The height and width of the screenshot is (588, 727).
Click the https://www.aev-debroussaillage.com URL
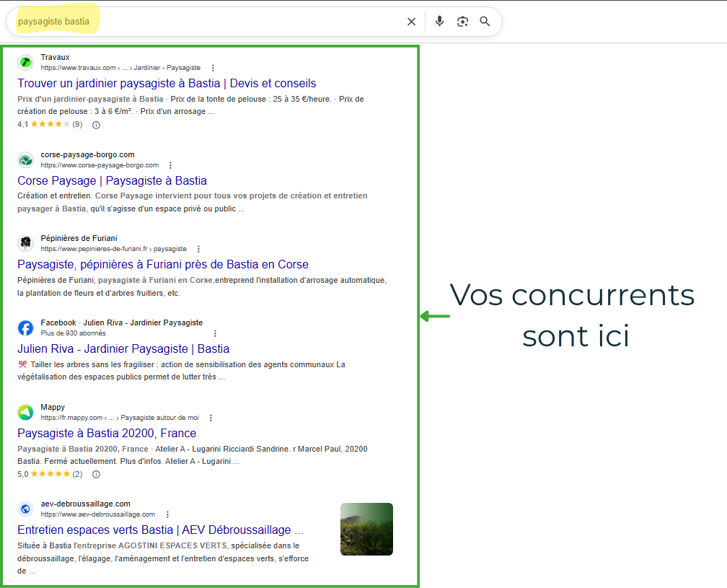coord(98,514)
